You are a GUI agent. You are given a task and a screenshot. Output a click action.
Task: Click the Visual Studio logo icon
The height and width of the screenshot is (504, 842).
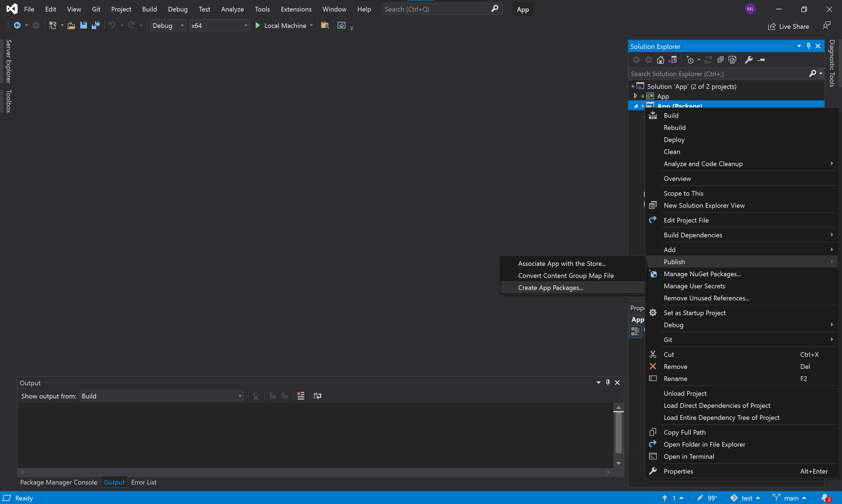click(x=12, y=9)
